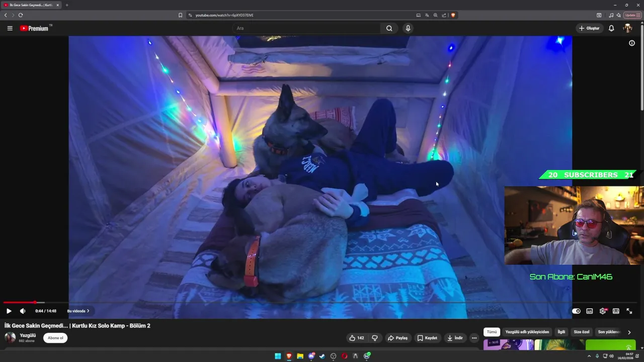Screen dimensions: 644x362
Task: Open Discord from taskbar
Action: 311,356
